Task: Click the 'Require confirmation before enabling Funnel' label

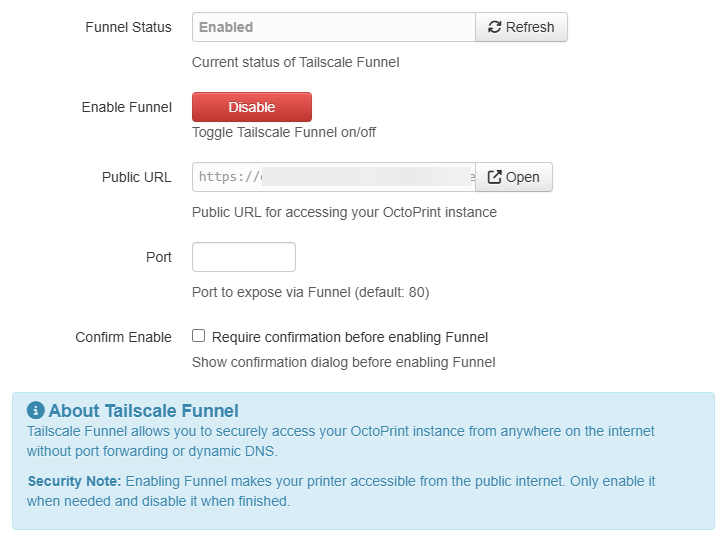Action: pos(350,337)
